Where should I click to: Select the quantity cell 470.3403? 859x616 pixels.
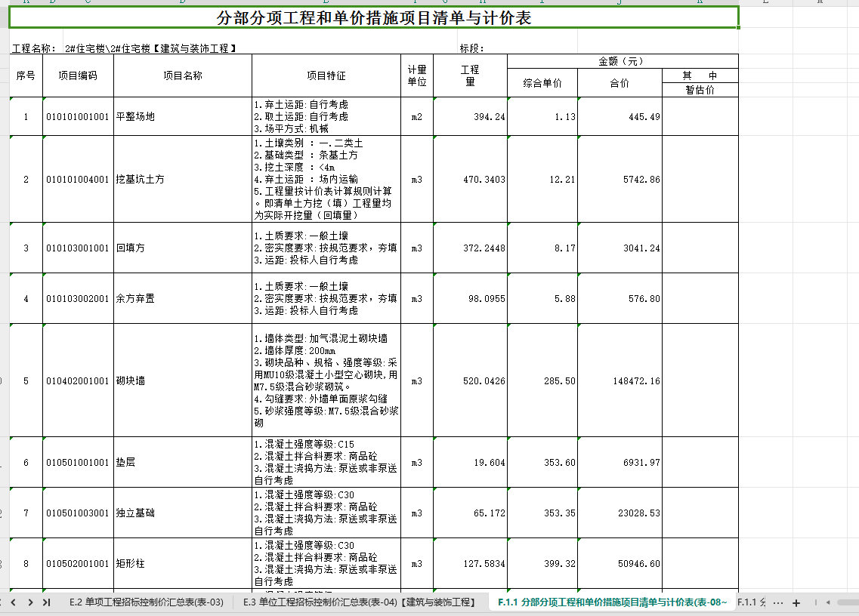(x=470, y=179)
